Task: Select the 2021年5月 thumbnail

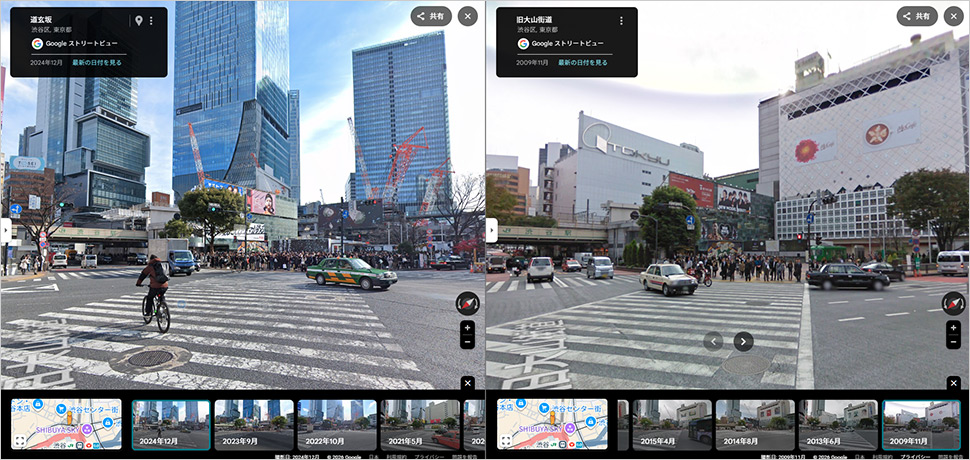Action: point(420,424)
